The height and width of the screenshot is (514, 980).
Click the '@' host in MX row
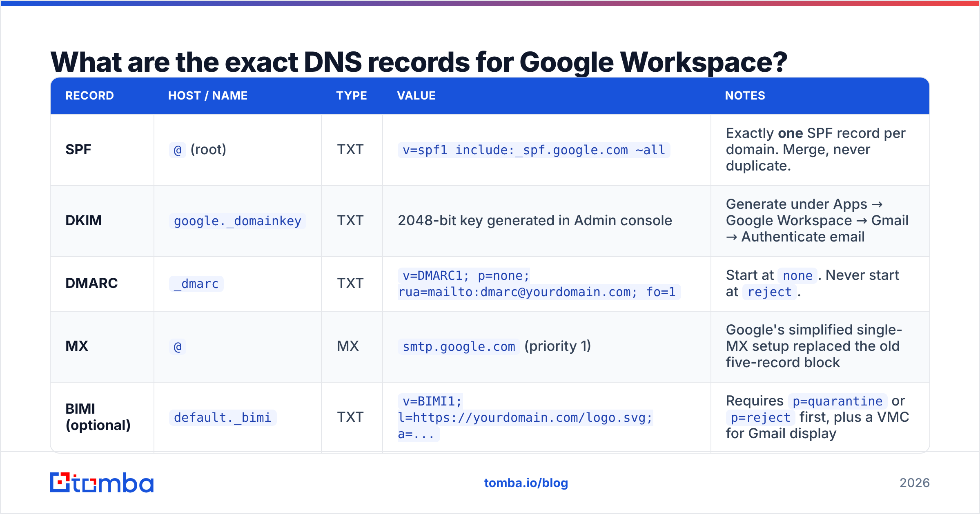tap(178, 347)
